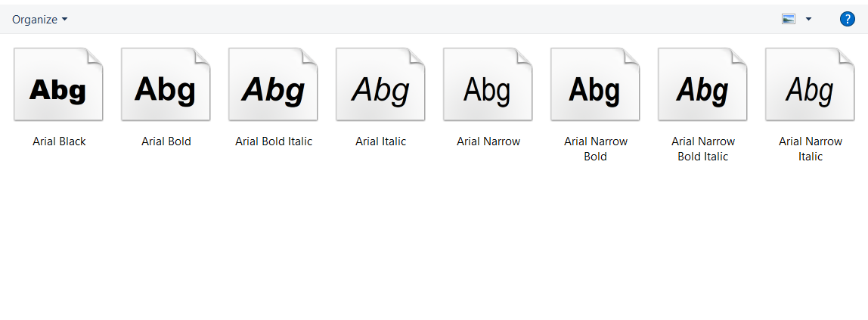Screen dimensions: 868x320
Task: Click the Arial Narrow Bold text label
Action: point(596,149)
